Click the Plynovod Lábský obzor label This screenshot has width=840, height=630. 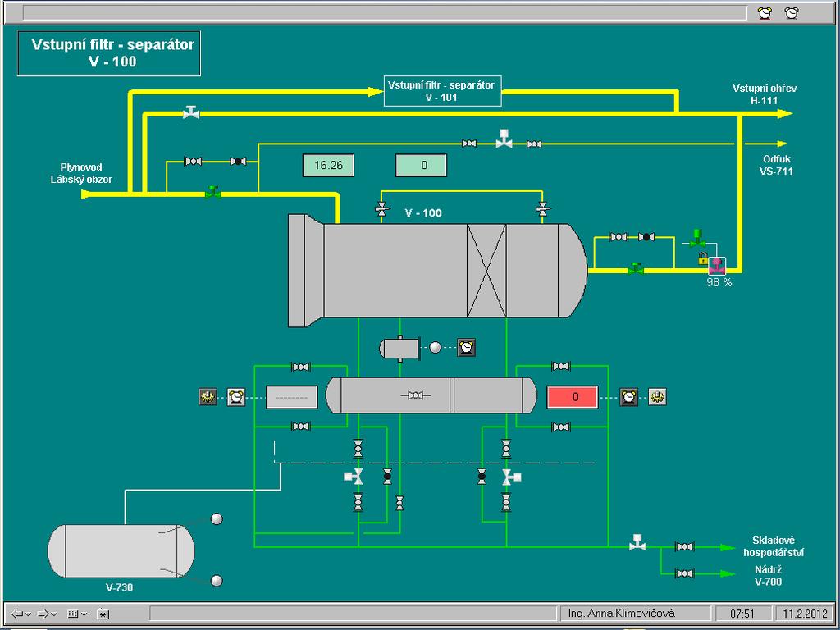pyautogui.click(x=81, y=173)
